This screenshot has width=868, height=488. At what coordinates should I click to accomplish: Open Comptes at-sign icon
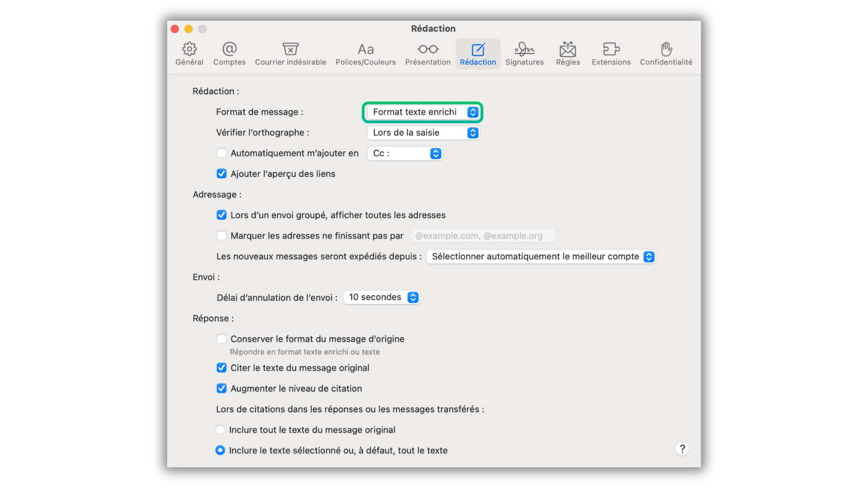point(229,49)
